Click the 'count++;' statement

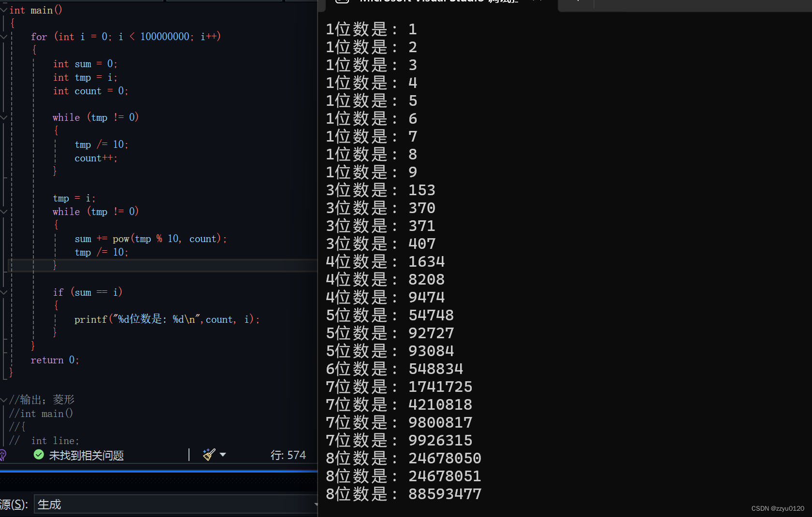click(96, 158)
